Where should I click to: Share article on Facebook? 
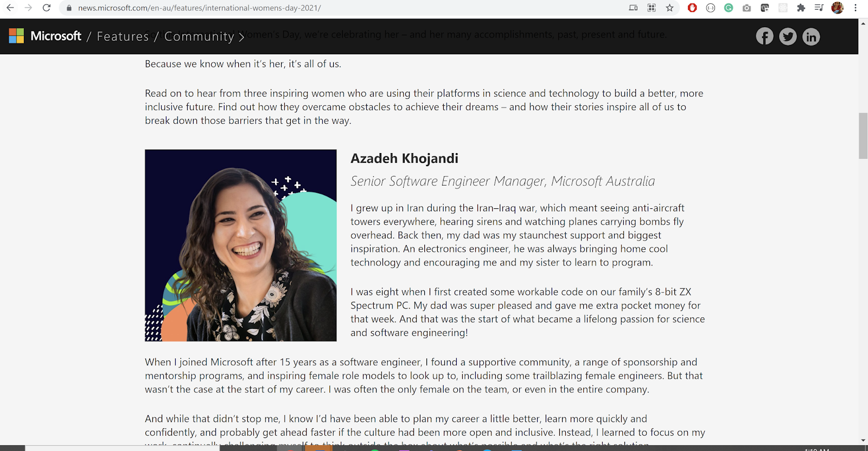(764, 36)
